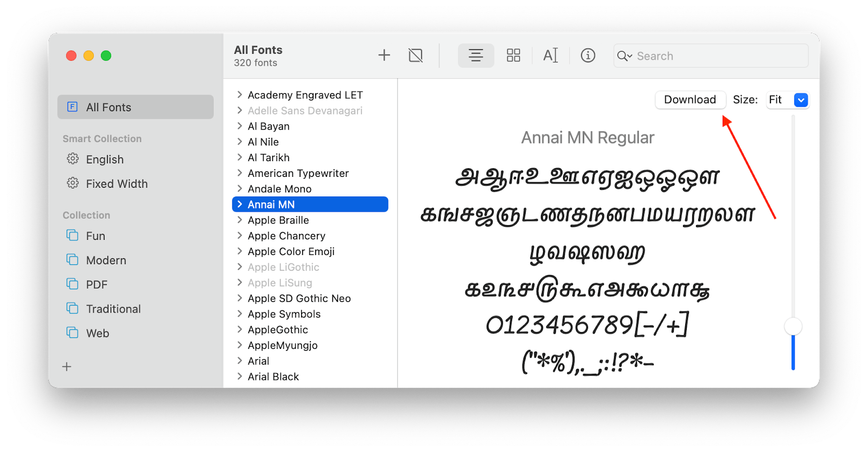Image resolution: width=868 pixels, height=452 pixels.
Task: Click the Fixed Width gear icon
Action: [x=73, y=183]
